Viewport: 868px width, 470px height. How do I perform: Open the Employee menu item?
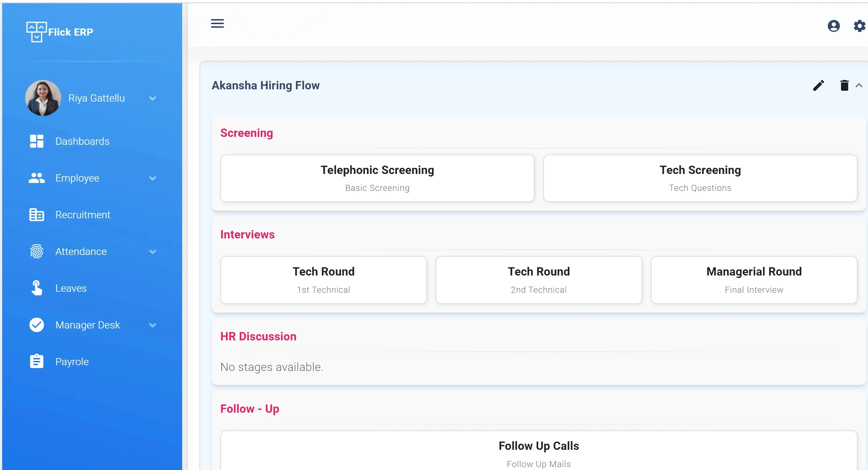tap(77, 178)
